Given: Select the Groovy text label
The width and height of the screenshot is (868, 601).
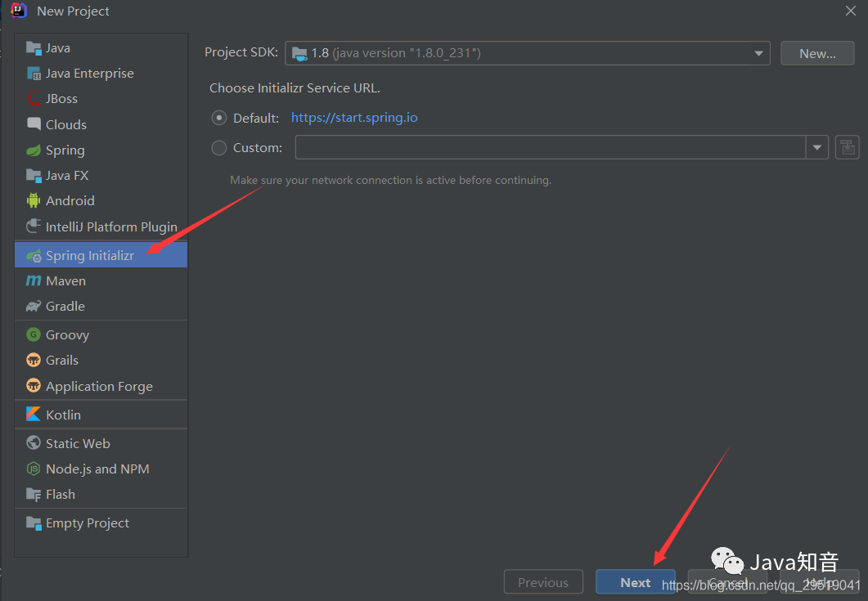Looking at the screenshot, I should click(68, 334).
